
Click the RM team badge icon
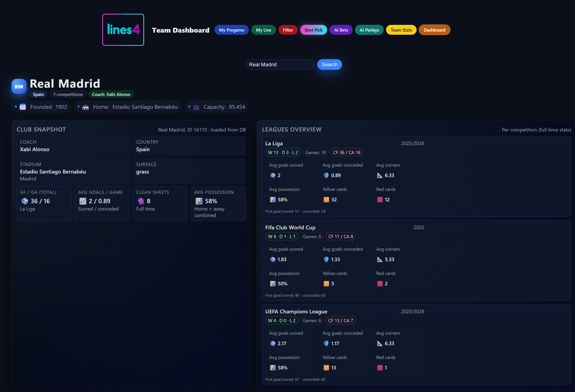(19, 86)
